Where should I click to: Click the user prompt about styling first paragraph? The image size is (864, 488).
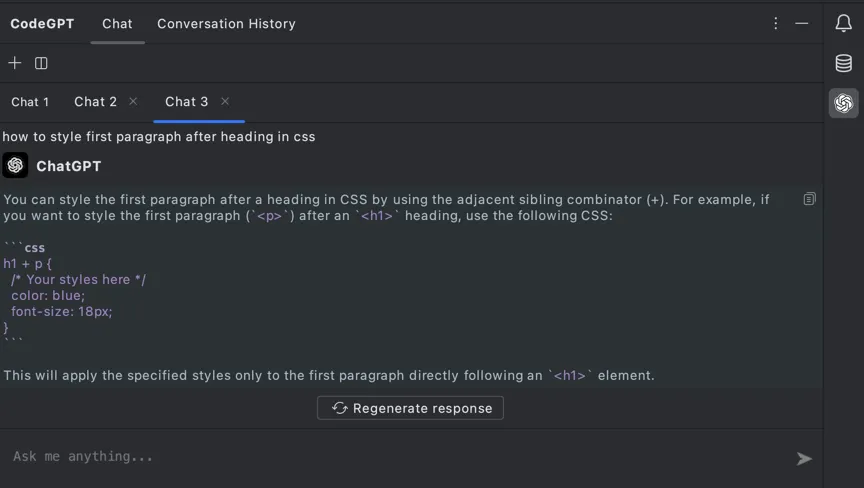[x=159, y=137]
